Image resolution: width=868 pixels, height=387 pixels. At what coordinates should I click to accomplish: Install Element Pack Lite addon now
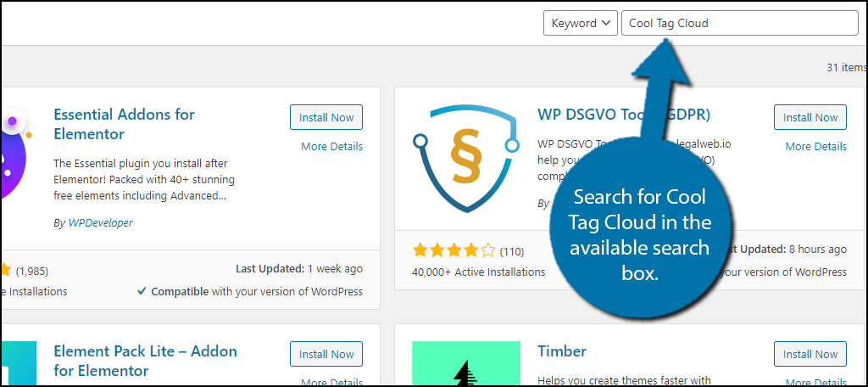click(326, 354)
